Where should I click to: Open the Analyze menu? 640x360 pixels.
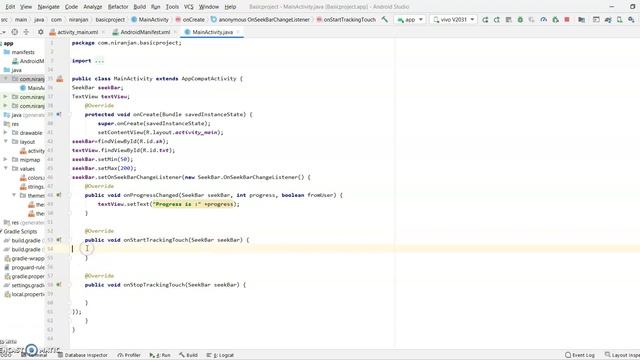click(x=93, y=7)
